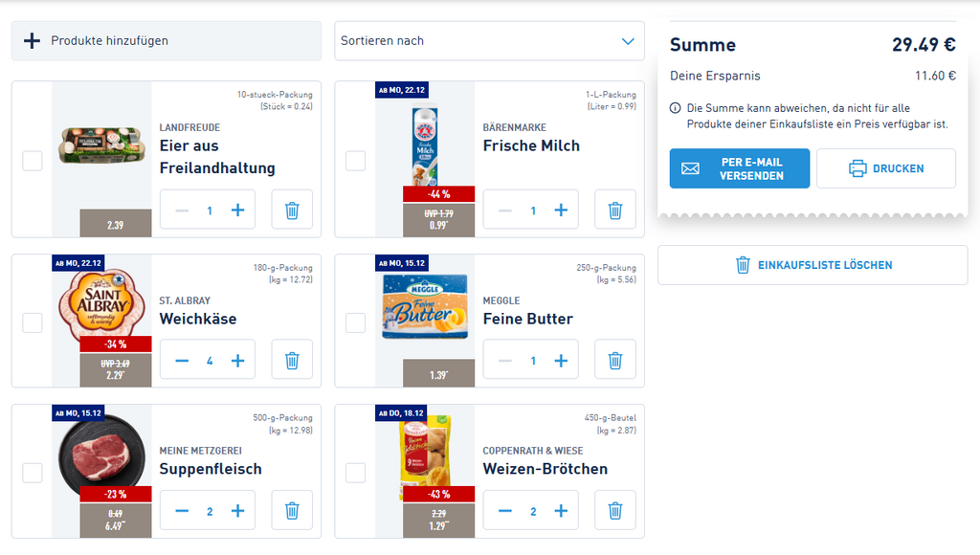The width and height of the screenshot is (980, 555).
Task: Click Produkte hinzufügen to add products
Action: click(167, 41)
